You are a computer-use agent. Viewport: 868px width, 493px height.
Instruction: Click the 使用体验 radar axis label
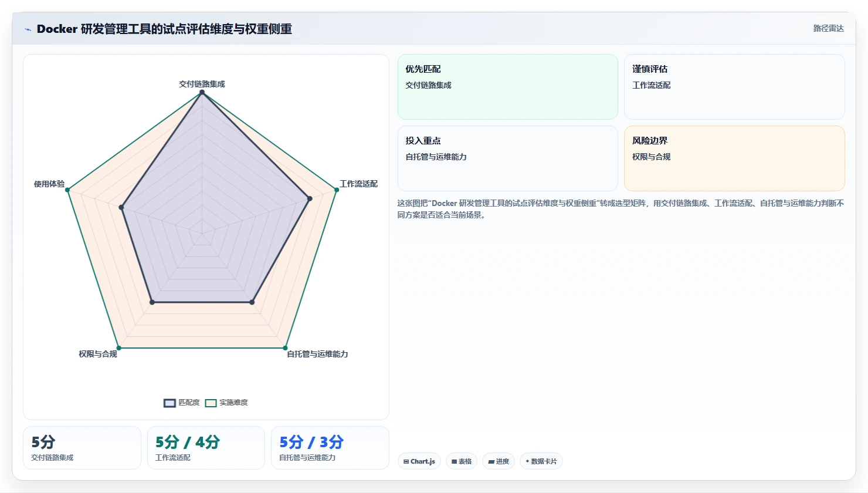tap(49, 184)
